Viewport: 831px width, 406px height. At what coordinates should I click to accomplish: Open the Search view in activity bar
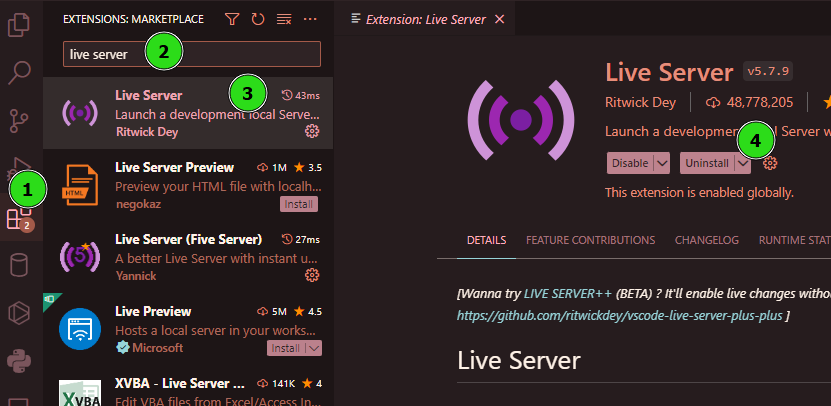click(x=21, y=73)
